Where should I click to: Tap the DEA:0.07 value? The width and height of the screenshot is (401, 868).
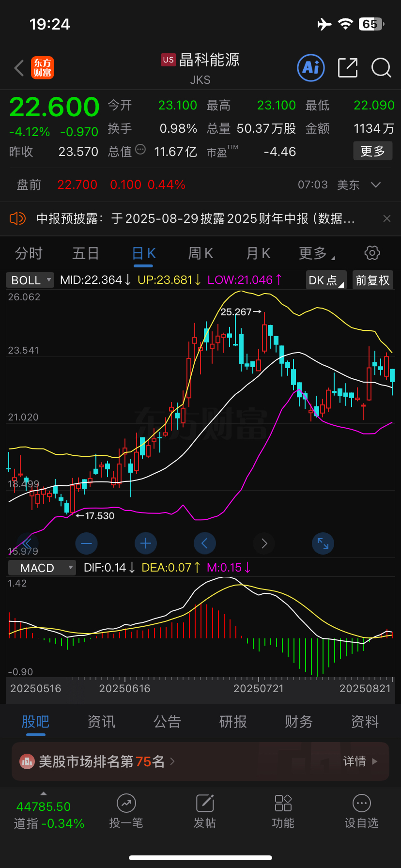click(171, 568)
